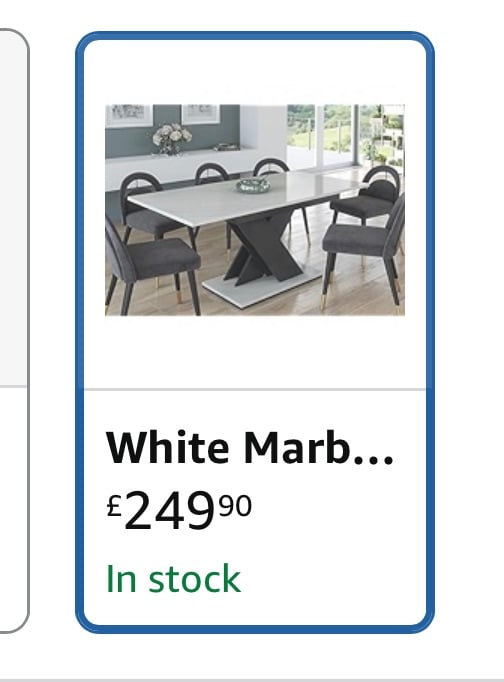
Task: Click the framed wall pictures in the photo
Action: tap(164, 114)
